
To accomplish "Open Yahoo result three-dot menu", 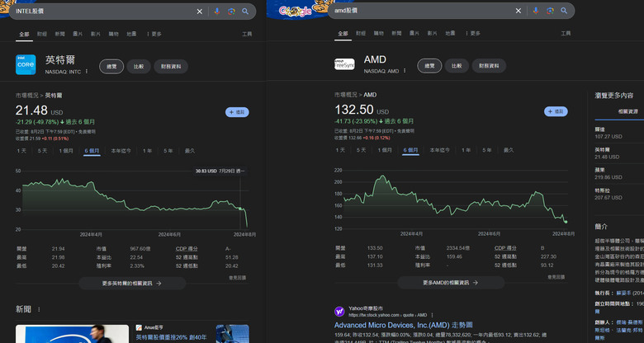I will (432, 315).
